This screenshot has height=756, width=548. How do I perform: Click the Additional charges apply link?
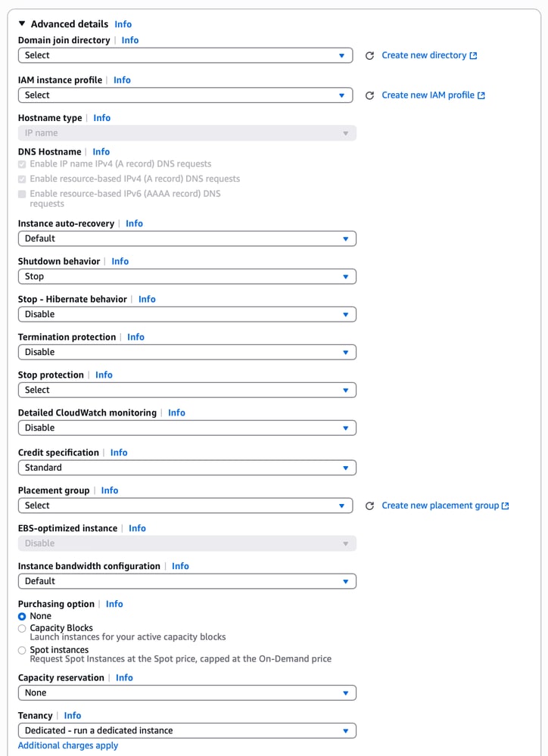67,745
